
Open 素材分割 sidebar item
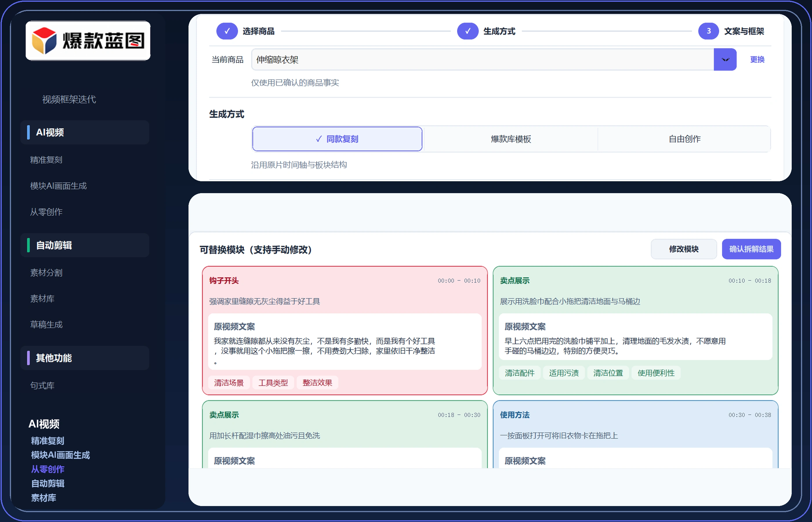46,273
